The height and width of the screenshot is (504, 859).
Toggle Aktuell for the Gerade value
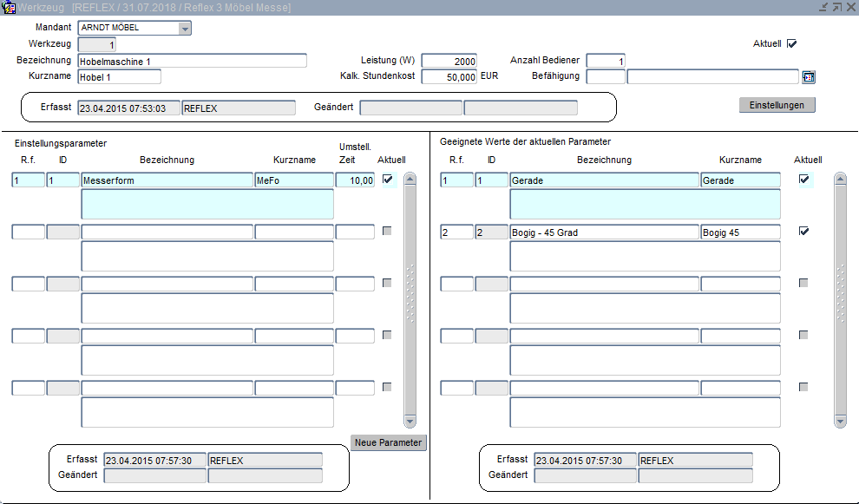pos(804,180)
